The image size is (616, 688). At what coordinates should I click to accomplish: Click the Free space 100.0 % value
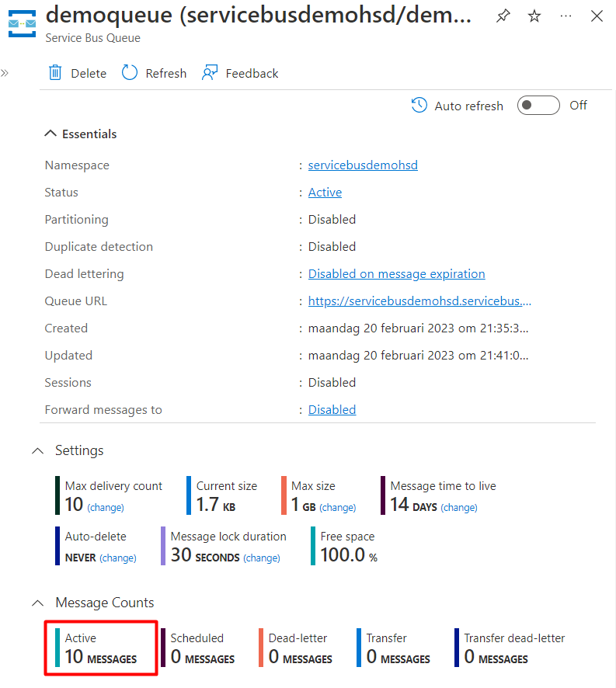pos(349,555)
